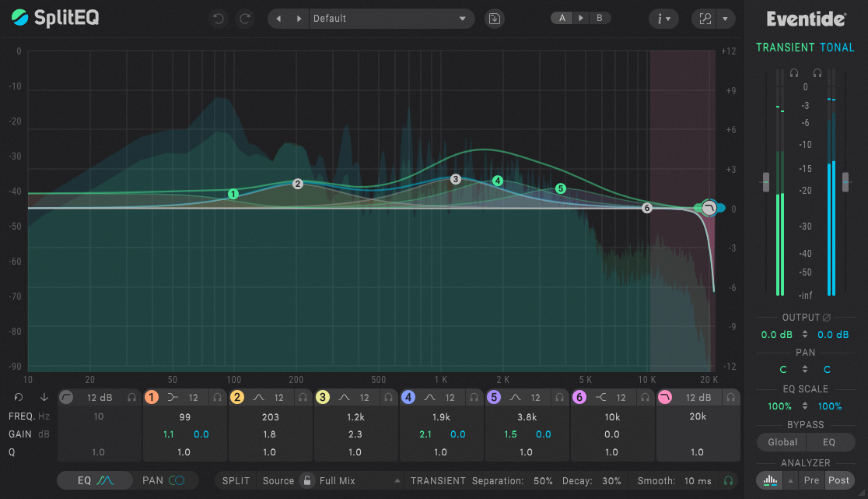
Task: Select the B comparison state
Action: (x=599, y=18)
